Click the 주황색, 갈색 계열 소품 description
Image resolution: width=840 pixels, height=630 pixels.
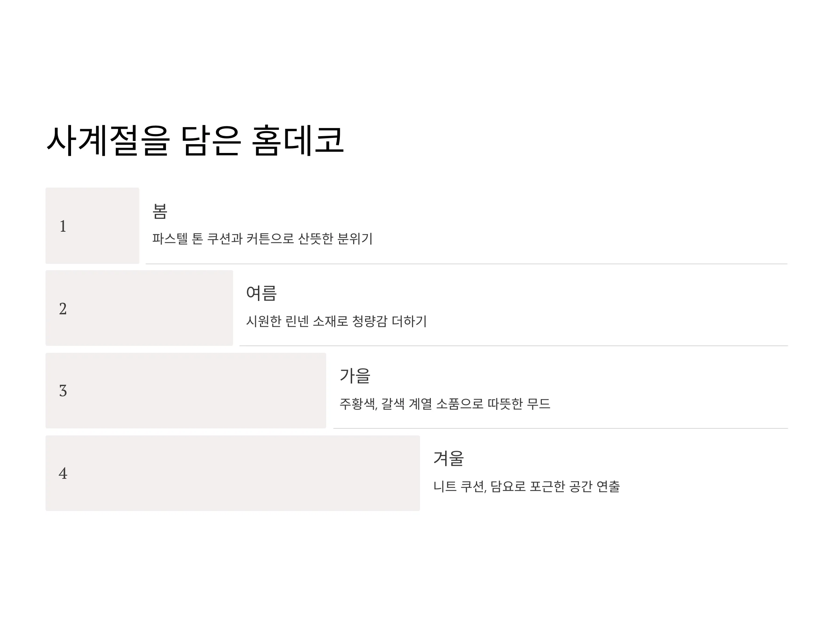click(445, 404)
